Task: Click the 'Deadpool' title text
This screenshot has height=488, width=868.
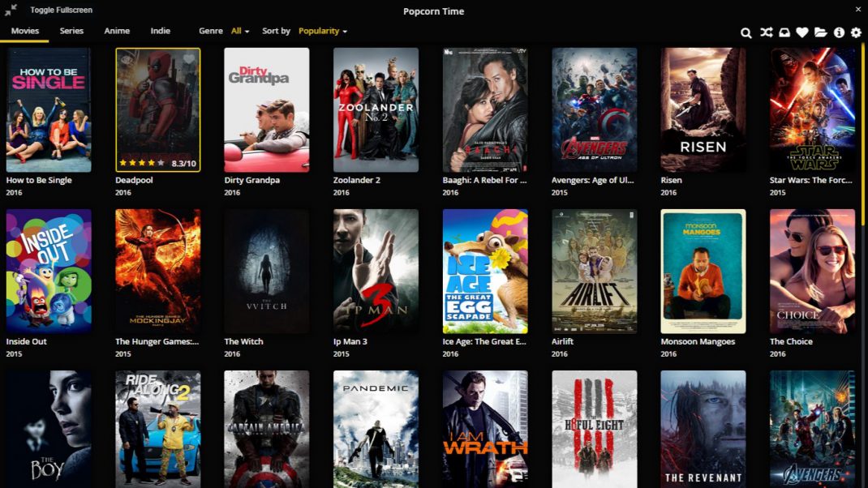Action: pos(134,180)
